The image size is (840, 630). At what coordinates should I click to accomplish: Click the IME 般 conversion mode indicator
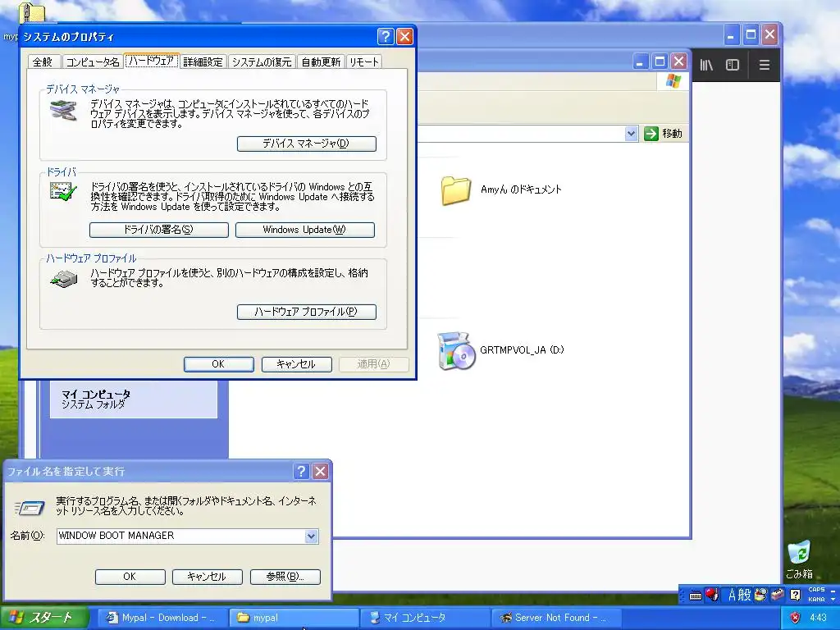pos(745,595)
